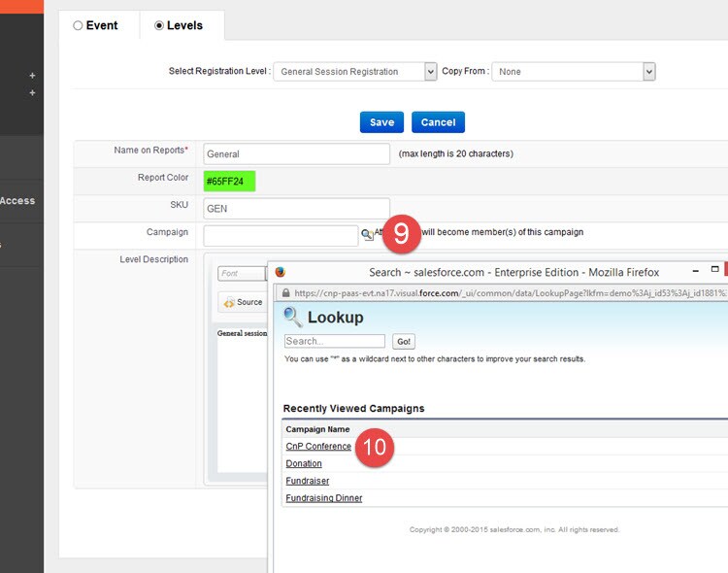Toggle the Source view in editor
The height and width of the screenshot is (573, 728).
coord(243,302)
